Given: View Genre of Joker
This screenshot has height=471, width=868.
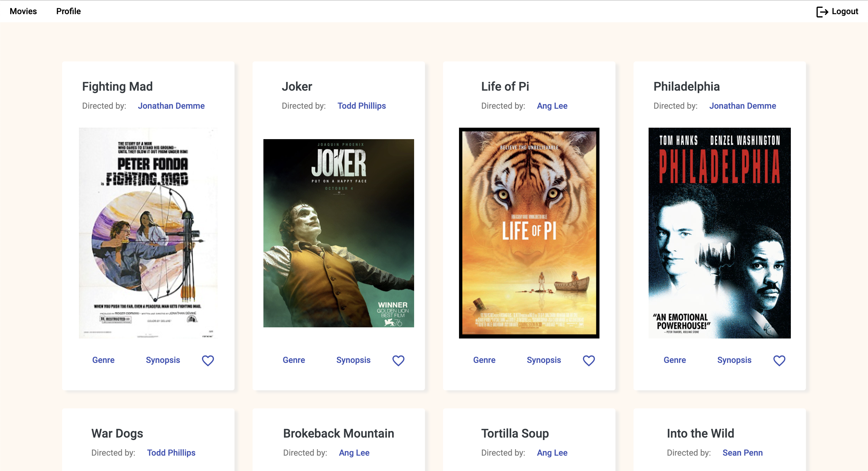Looking at the screenshot, I should click(x=294, y=360).
